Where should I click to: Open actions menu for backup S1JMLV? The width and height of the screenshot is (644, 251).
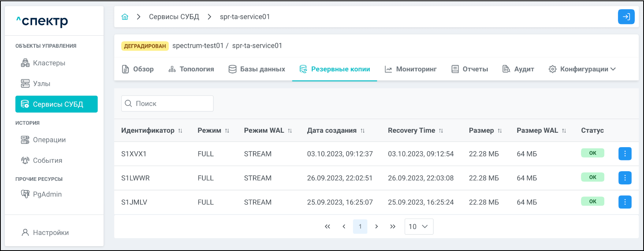pos(625,202)
